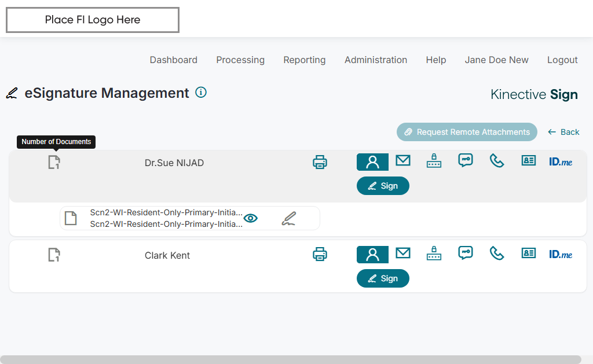Select email envelope icon in Dr.Sue NIJAD row
The height and width of the screenshot is (364, 593).
pyautogui.click(x=403, y=160)
